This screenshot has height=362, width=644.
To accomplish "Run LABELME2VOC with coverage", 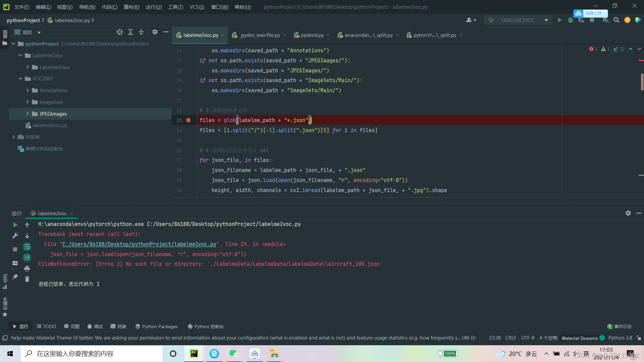I will (581, 20).
